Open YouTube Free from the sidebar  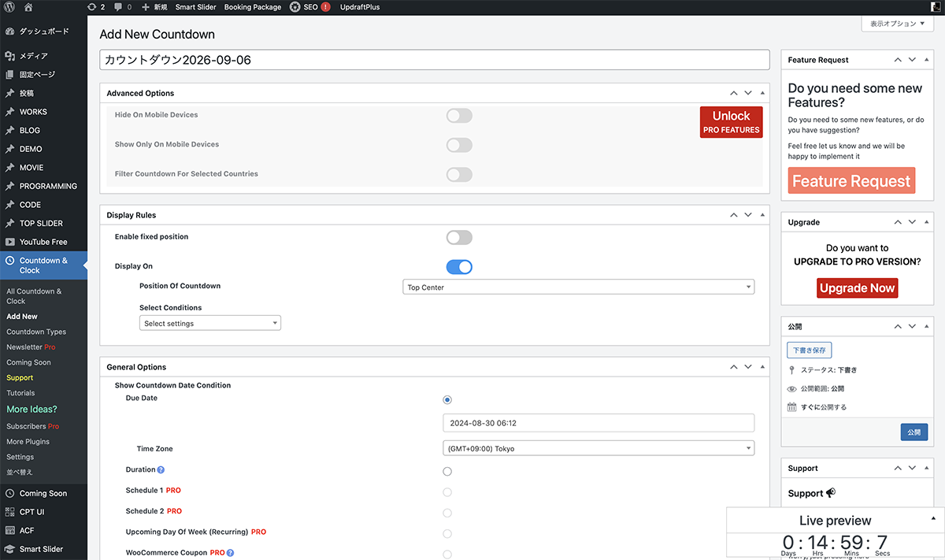coord(43,242)
